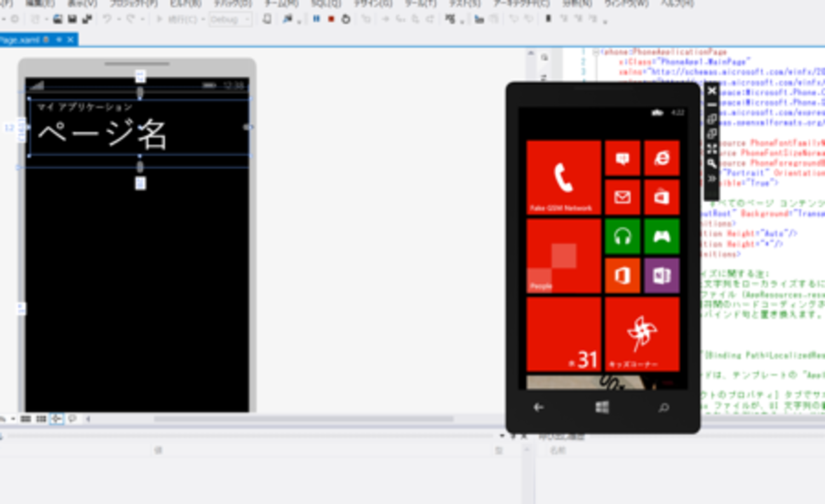The width and height of the screenshot is (825, 504).
Task: Stop debugging with the red square icon
Action: pos(331,20)
